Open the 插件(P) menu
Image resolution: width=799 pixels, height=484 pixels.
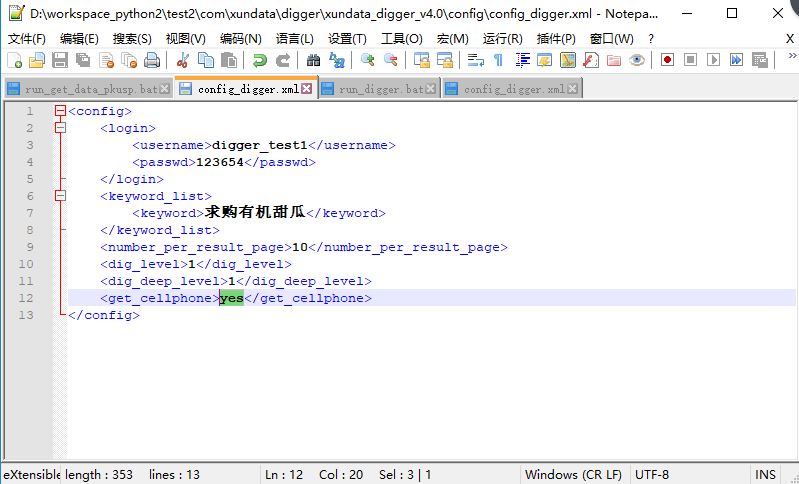tap(556, 39)
